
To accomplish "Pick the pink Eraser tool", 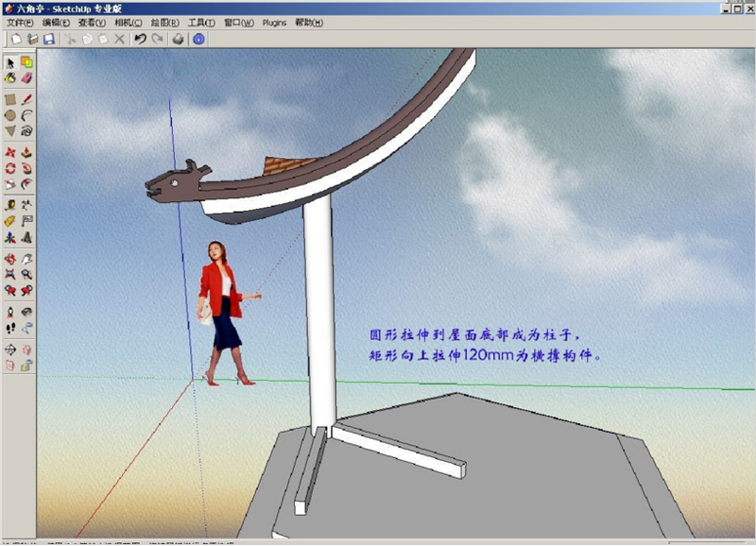I will [26, 78].
